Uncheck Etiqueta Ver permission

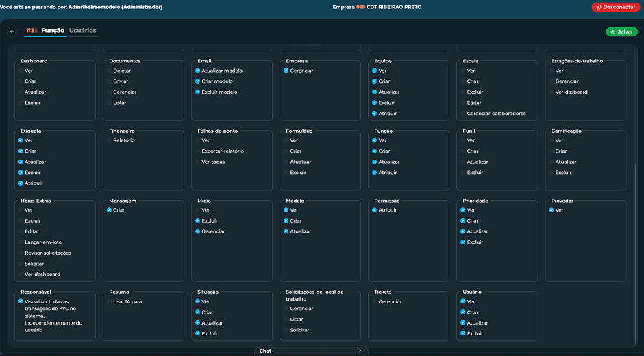pyautogui.click(x=21, y=140)
